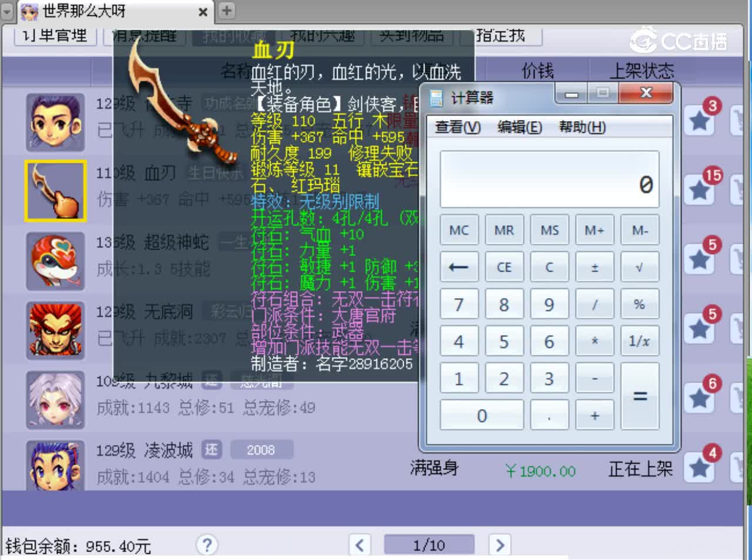Click the favorite star with badge 3
Screen dimensions: 752x560
[x=700, y=121]
